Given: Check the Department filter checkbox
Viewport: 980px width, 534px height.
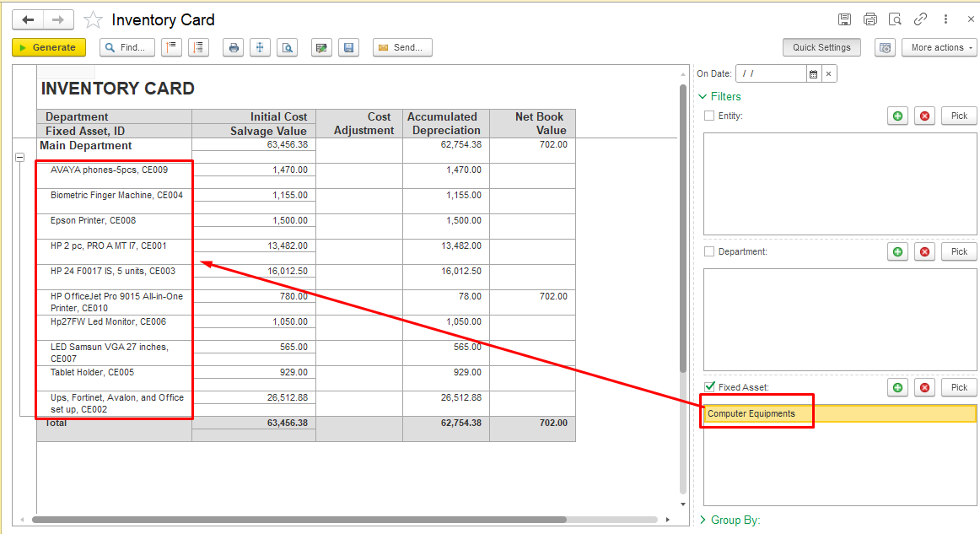Looking at the screenshot, I should (709, 251).
